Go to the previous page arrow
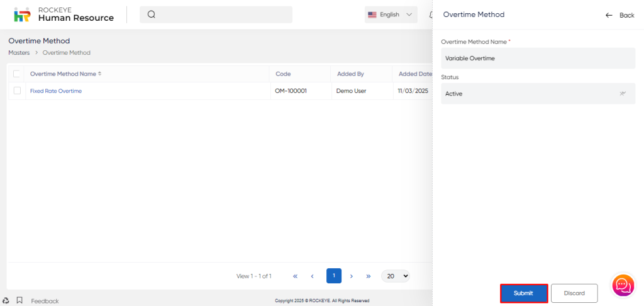The width and height of the screenshot is (644, 306). 313,276
